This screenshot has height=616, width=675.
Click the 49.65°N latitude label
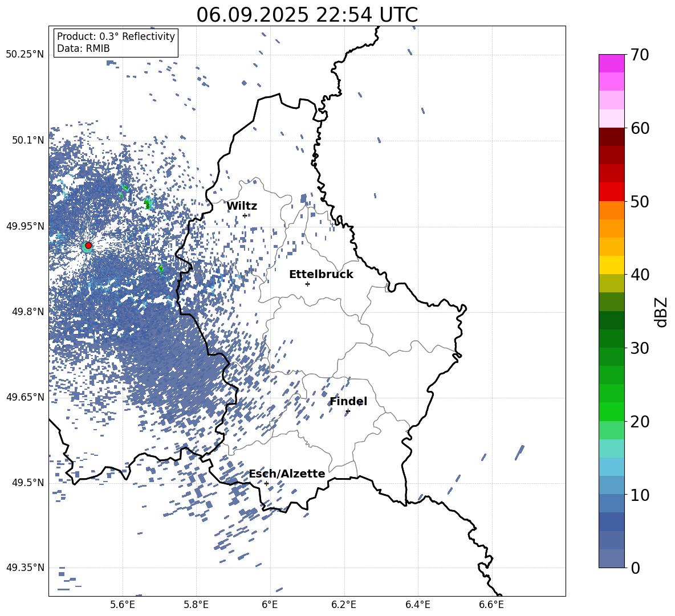point(26,397)
